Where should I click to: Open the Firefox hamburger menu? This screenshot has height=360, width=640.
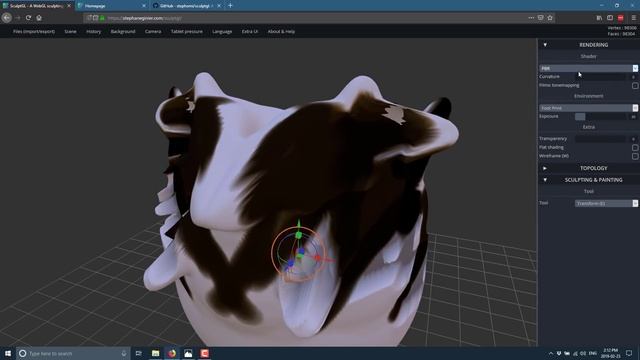[633, 18]
